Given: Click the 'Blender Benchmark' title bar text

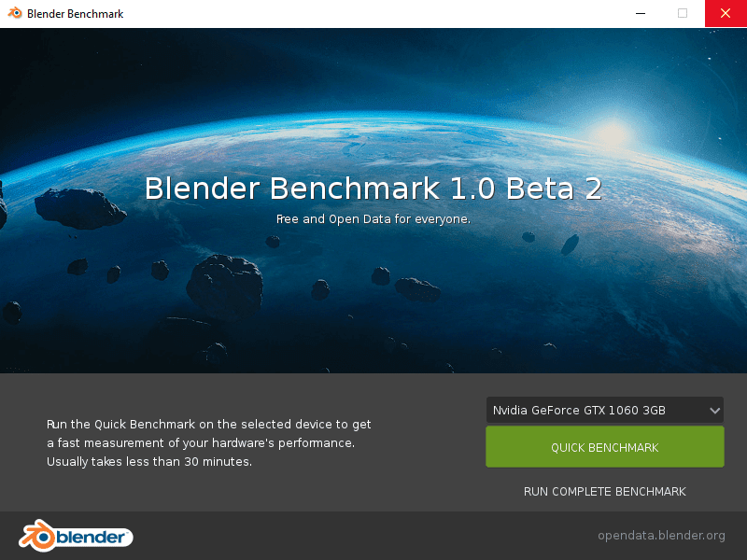Looking at the screenshot, I should (x=76, y=14).
